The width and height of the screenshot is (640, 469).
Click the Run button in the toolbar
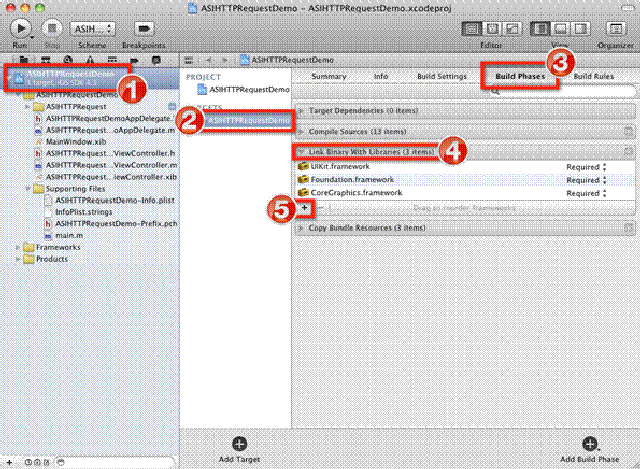[20, 29]
